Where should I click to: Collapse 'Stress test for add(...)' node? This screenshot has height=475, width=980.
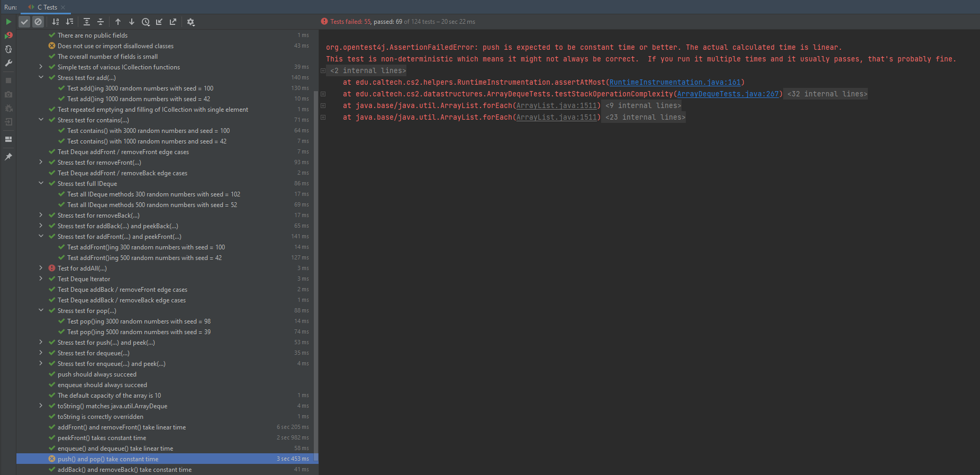41,77
